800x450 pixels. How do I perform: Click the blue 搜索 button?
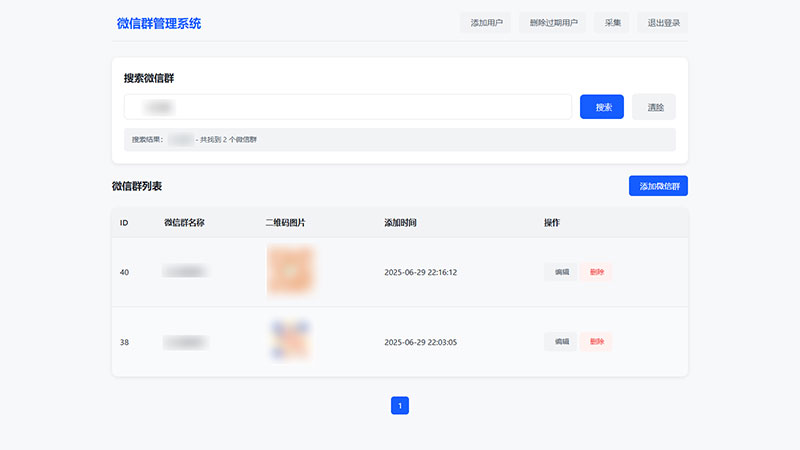[602, 107]
